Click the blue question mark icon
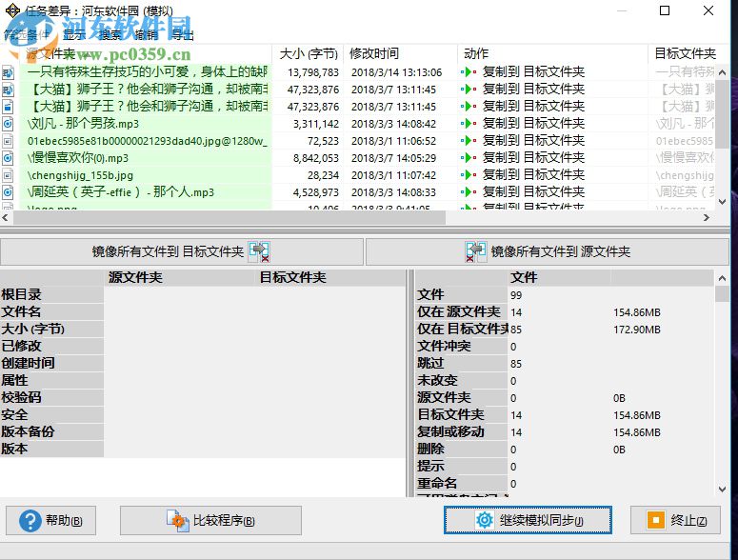The width and height of the screenshot is (738, 560). [x=30, y=521]
